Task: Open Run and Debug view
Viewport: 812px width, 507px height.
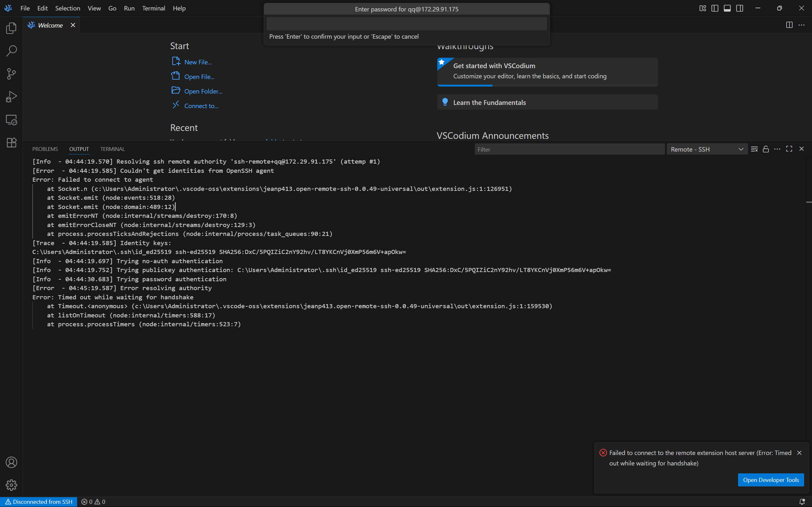Action: coord(11,97)
